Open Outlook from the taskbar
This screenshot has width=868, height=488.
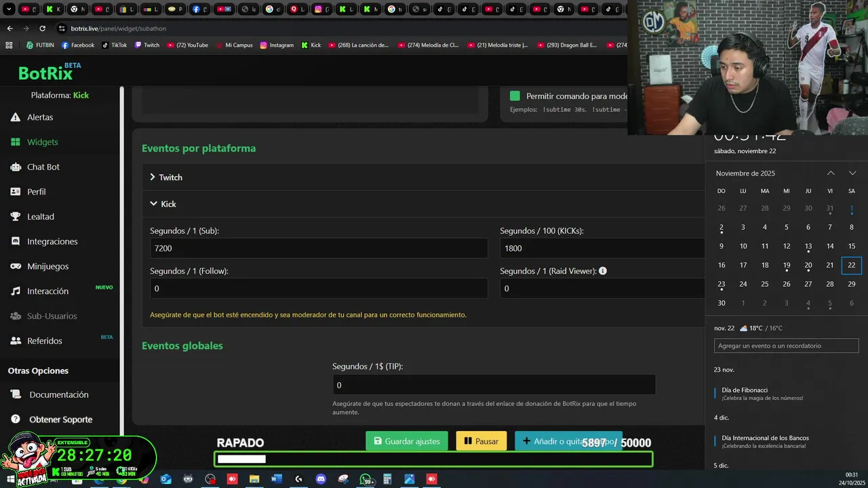click(166, 479)
